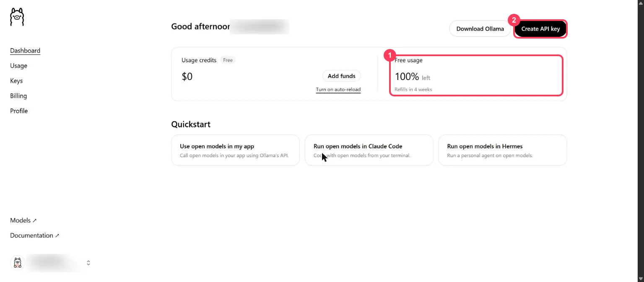Open the Profile page

coord(19,111)
